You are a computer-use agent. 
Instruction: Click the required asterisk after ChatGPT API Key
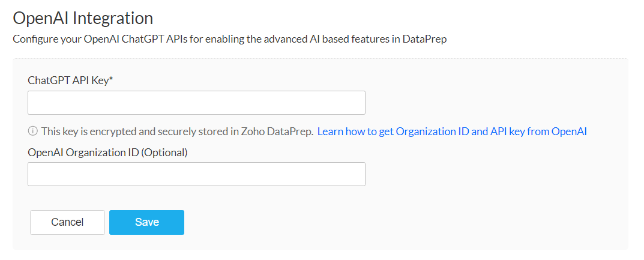pos(112,80)
